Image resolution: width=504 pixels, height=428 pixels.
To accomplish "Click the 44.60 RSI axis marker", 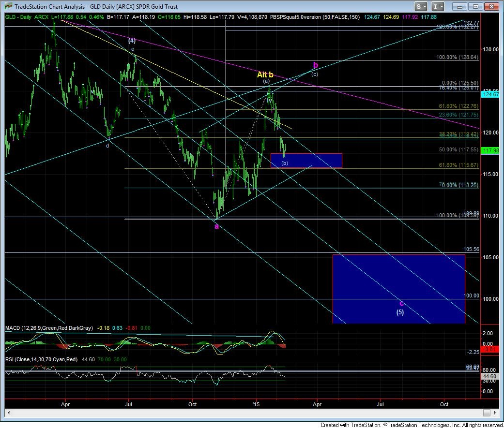I will [490, 376].
